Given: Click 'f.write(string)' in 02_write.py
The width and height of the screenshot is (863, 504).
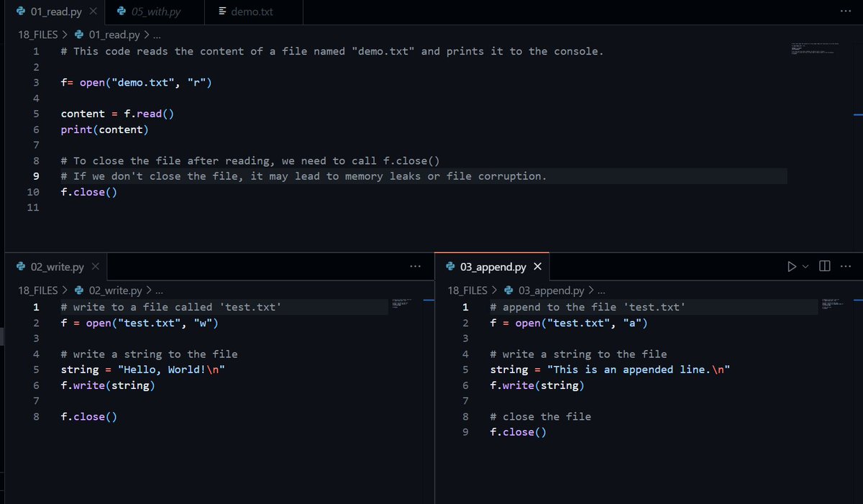Looking at the screenshot, I should click(x=108, y=385).
